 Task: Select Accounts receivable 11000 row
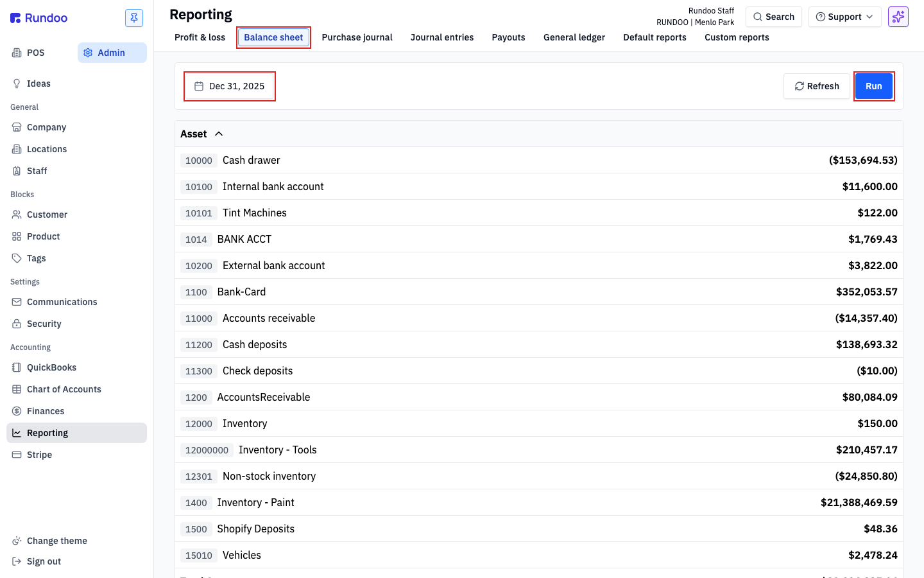point(539,318)
